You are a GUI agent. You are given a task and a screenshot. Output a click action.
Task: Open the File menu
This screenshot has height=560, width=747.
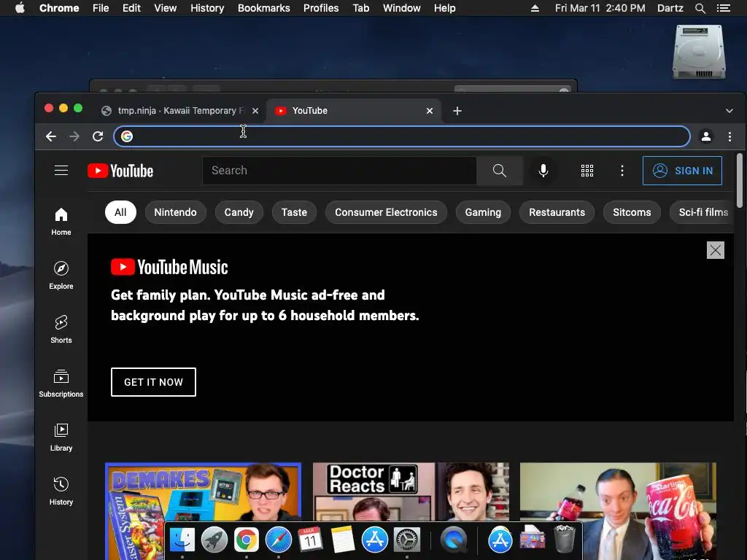click(101, 8)
